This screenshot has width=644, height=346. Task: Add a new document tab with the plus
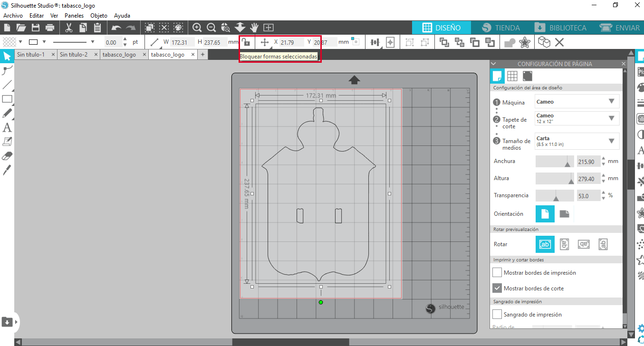(202, 55)
